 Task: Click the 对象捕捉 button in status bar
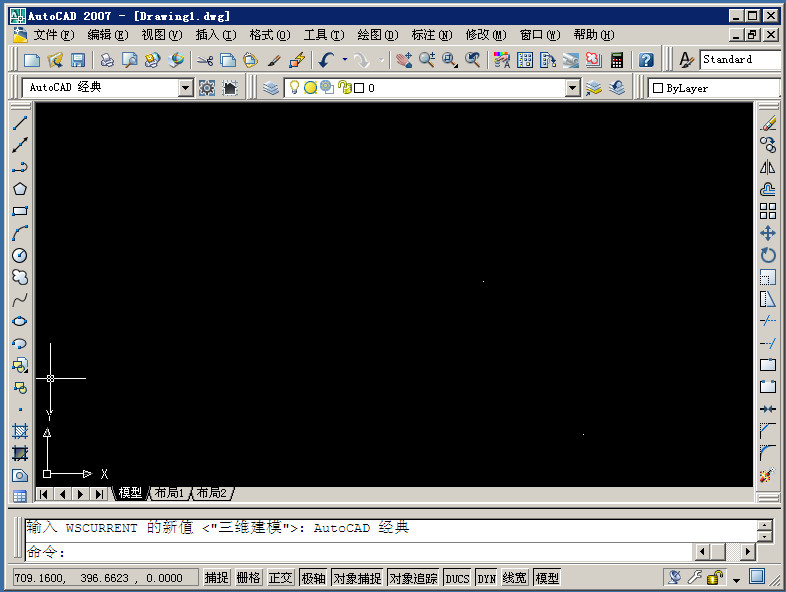357,578
